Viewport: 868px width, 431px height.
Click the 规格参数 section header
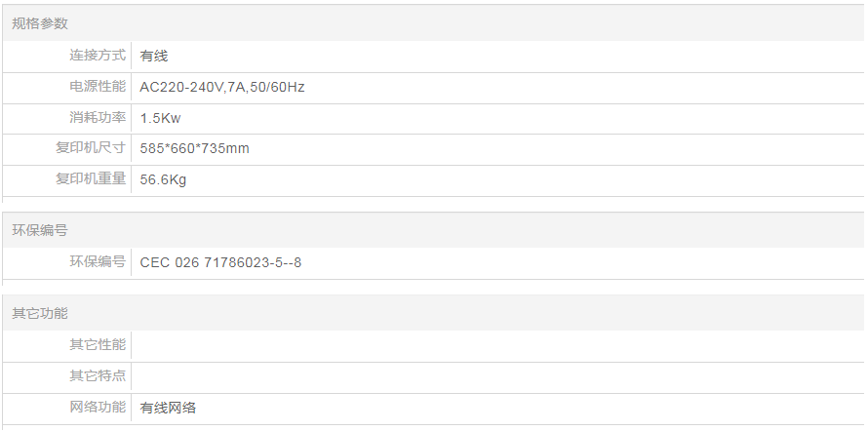[x=40, y=23]
